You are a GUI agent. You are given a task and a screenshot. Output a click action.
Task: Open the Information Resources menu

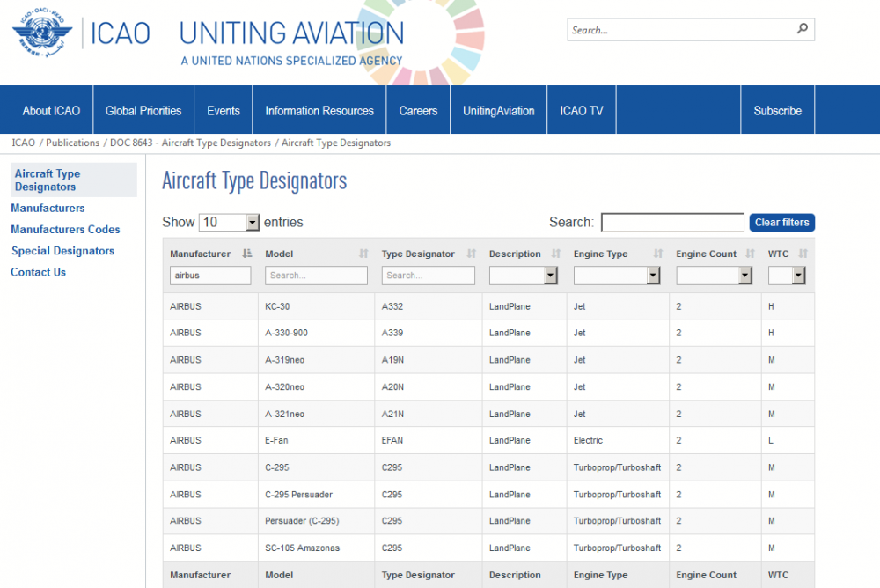(x=319, y=111)
